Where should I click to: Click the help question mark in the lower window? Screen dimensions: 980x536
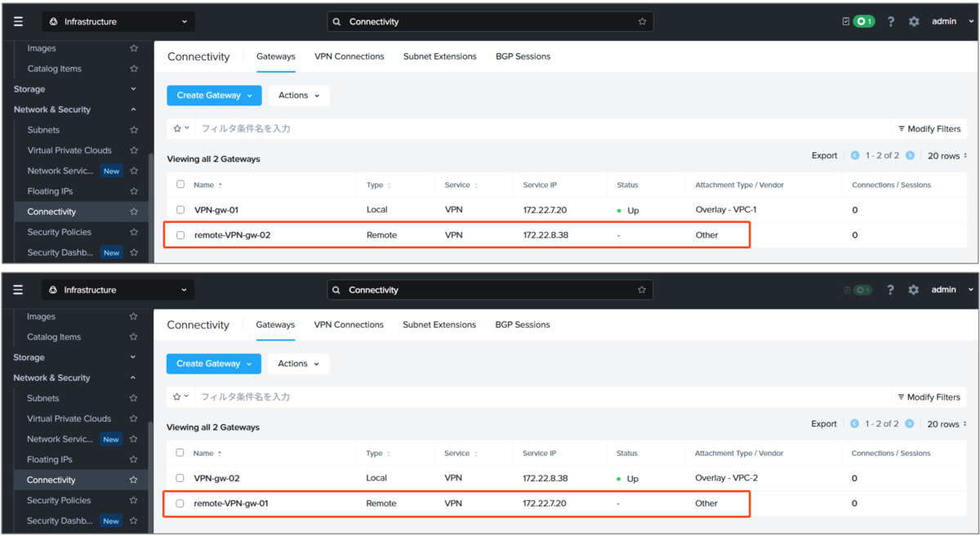(x=891, y=289)
